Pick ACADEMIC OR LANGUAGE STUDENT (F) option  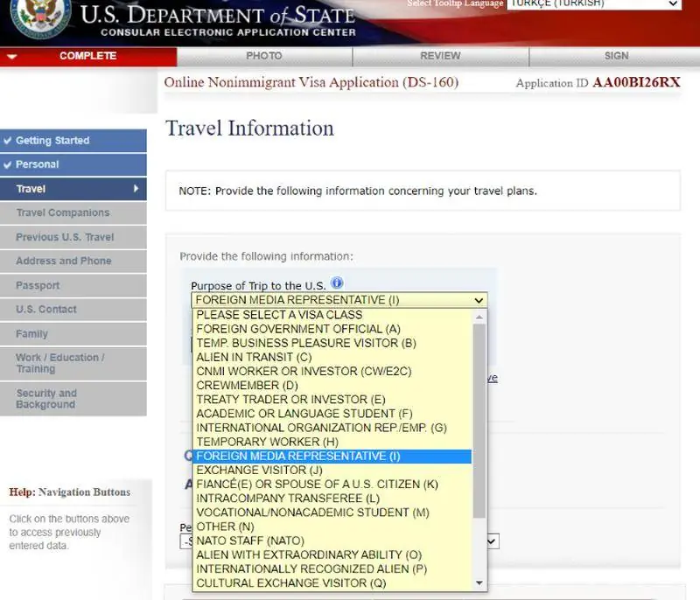(x=304, y=414)
